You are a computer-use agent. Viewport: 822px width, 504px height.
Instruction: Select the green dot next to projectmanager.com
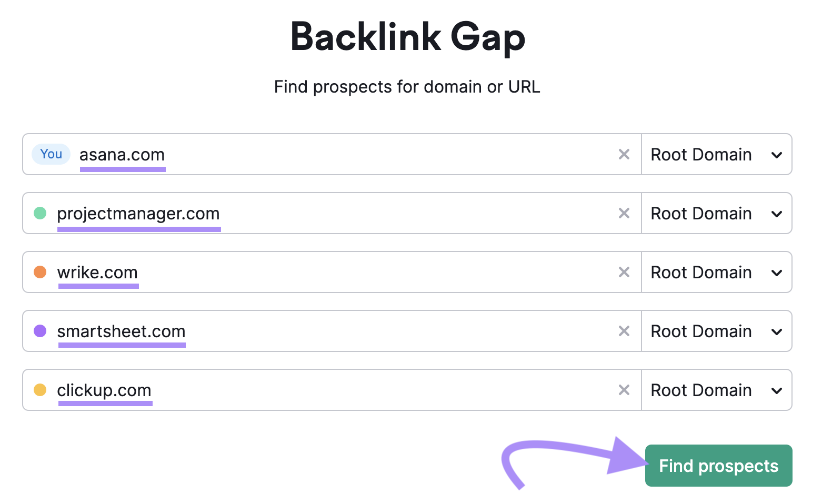(x=41, y=213)
